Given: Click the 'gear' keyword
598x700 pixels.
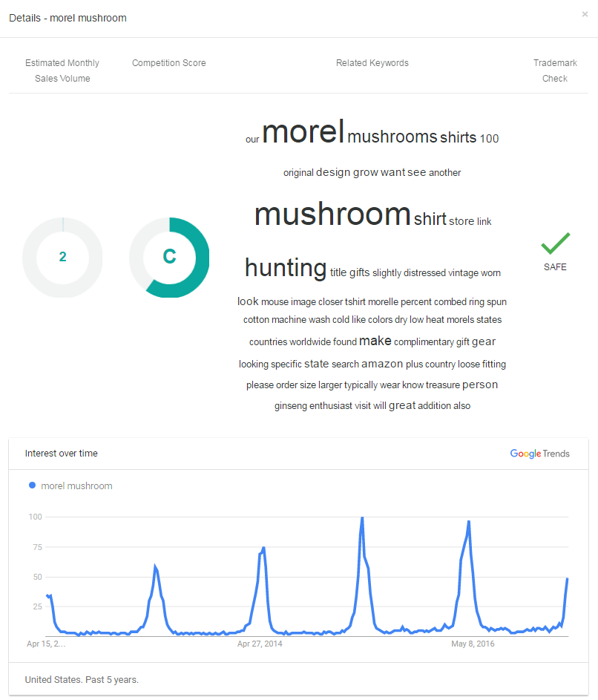Looking at the screenshot, I should pos(484,342).
